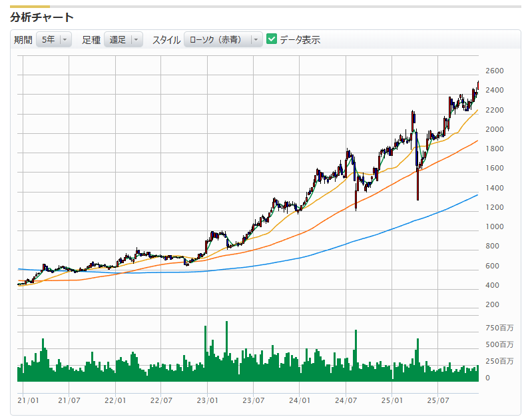Click the 250百万 volume axis label
Viewport: 532px width, 417px height.
click(499, 361)
